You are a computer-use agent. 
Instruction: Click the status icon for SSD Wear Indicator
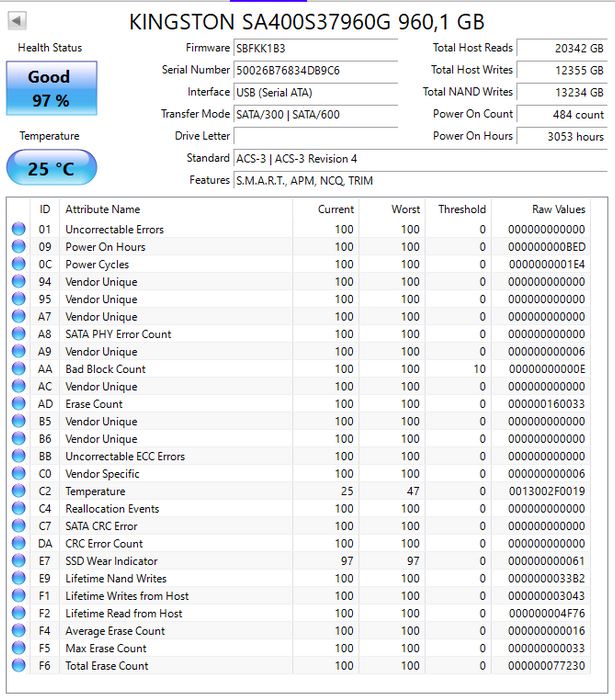click(18, 562)
